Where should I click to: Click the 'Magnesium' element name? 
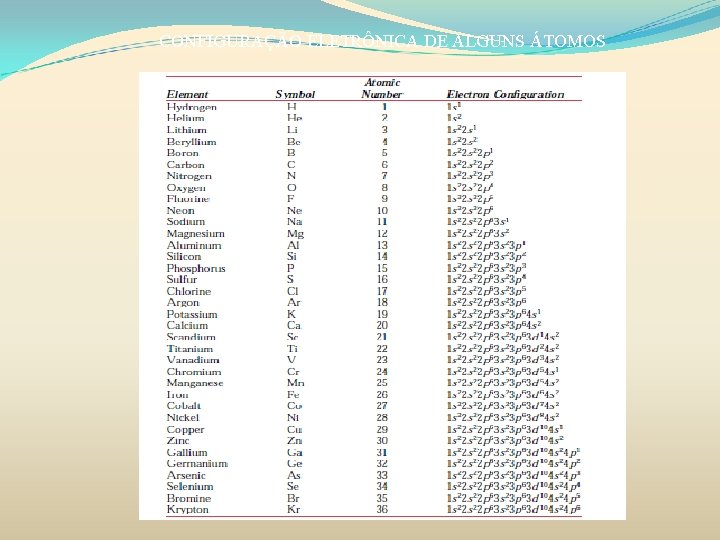[x=195, y=234]
